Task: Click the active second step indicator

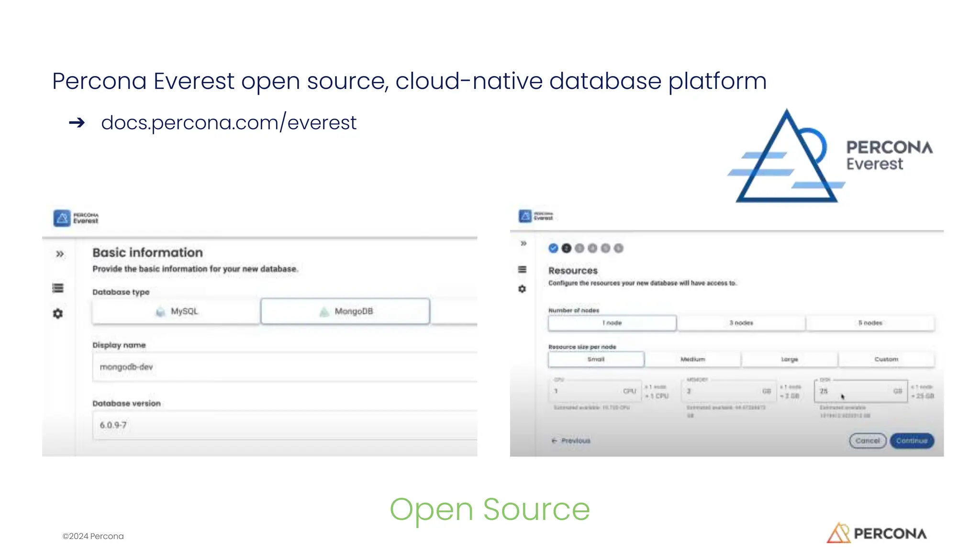Action: pyautogui.click(x=567, y=248)
